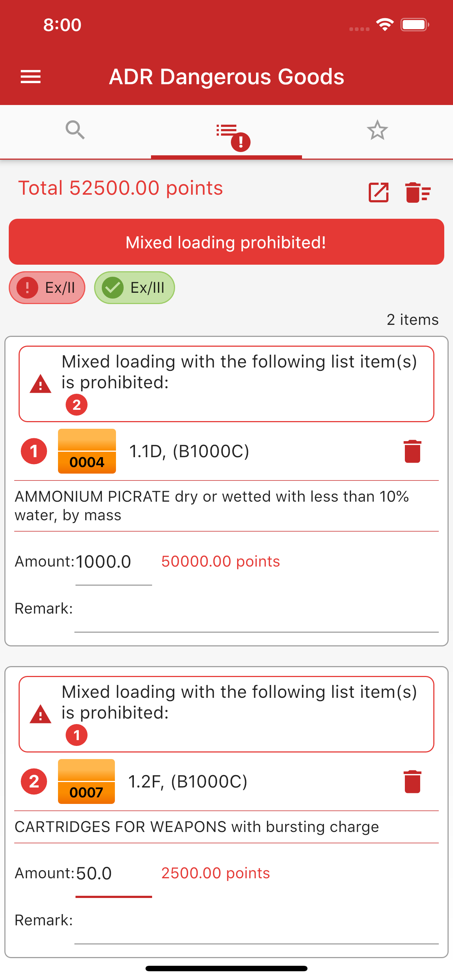Open the navigation hamburger menu
The width and height of the screenshot is (453, 980).
pos(30,77)
